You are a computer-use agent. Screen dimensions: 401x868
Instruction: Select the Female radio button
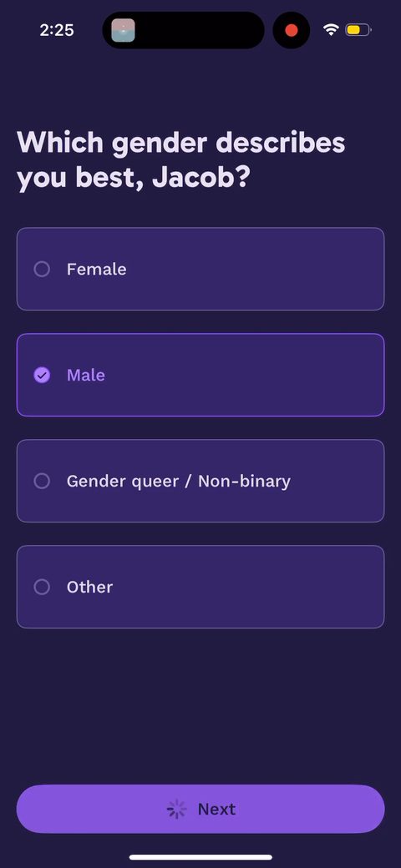pyautogui.click(x=42, y=269)
